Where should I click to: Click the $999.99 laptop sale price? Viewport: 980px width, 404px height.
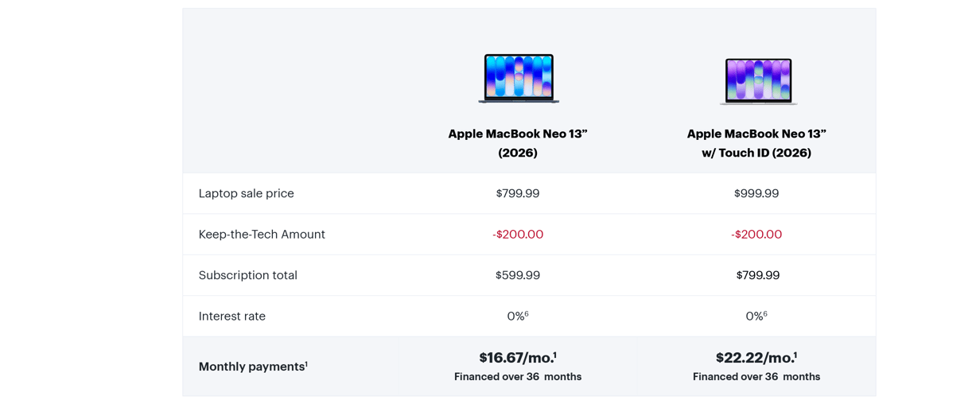click(x=756, y=193)
